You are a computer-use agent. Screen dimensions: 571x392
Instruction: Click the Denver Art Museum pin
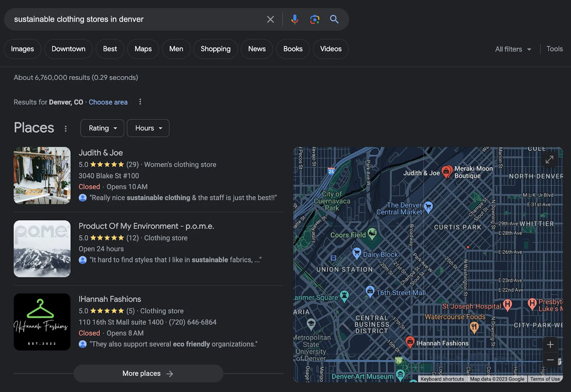[x=400, y=375]
